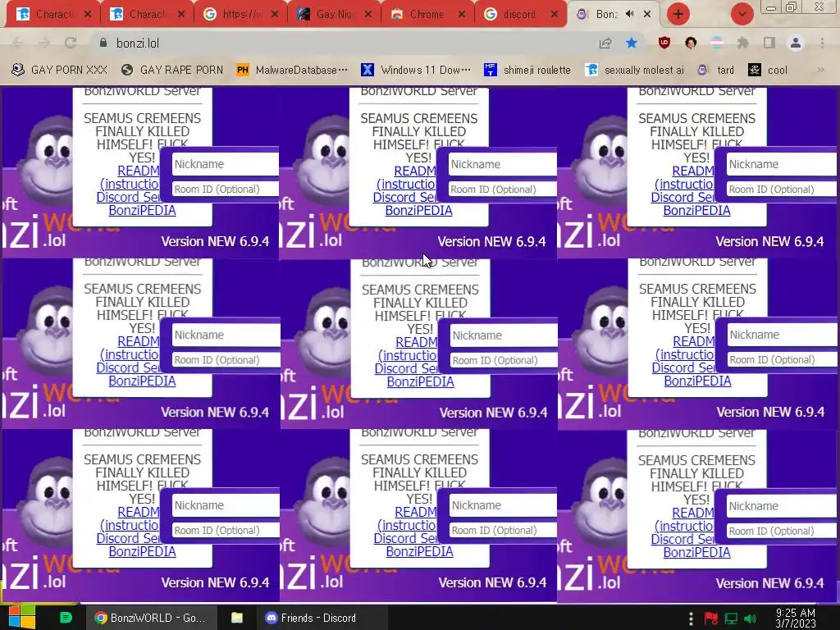Viewport: 840px width, 630px height.
Task: Click the browser forward arrow
Action: tap(44, 43)
